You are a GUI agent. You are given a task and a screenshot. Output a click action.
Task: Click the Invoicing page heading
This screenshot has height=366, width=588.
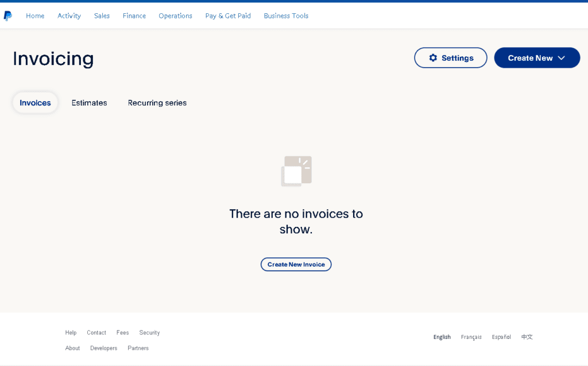53,59
